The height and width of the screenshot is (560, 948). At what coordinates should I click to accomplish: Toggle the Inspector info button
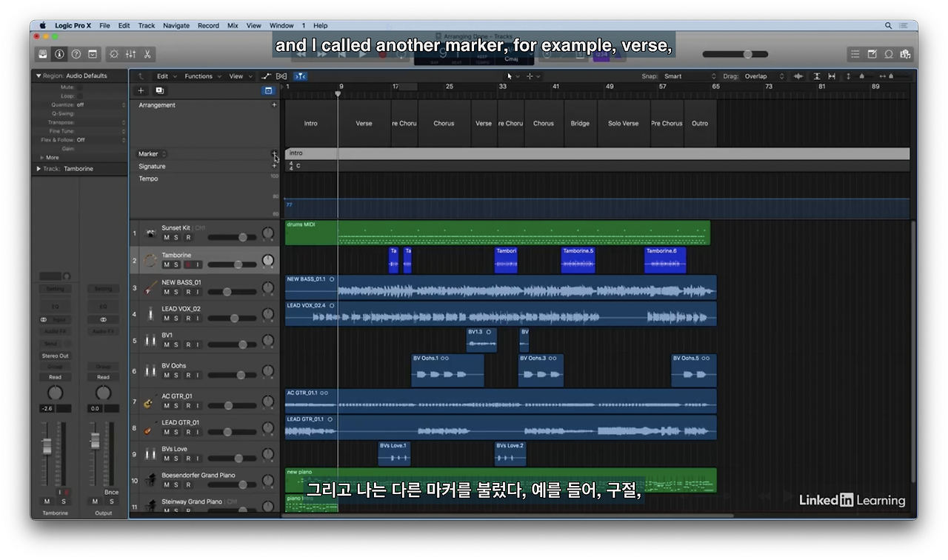(59, 54)
